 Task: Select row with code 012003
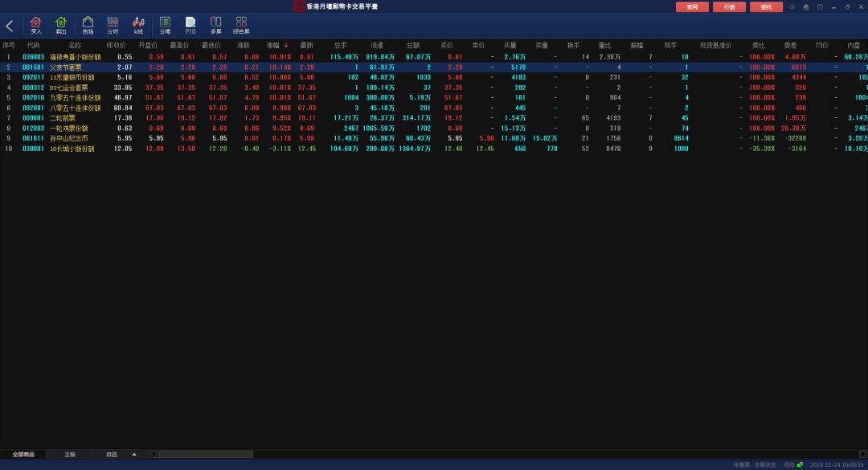pyautogui.click(x=33, y=128)
